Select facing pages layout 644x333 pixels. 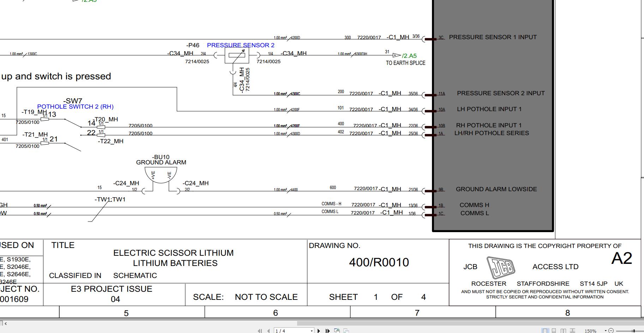[x=563, y=331]
